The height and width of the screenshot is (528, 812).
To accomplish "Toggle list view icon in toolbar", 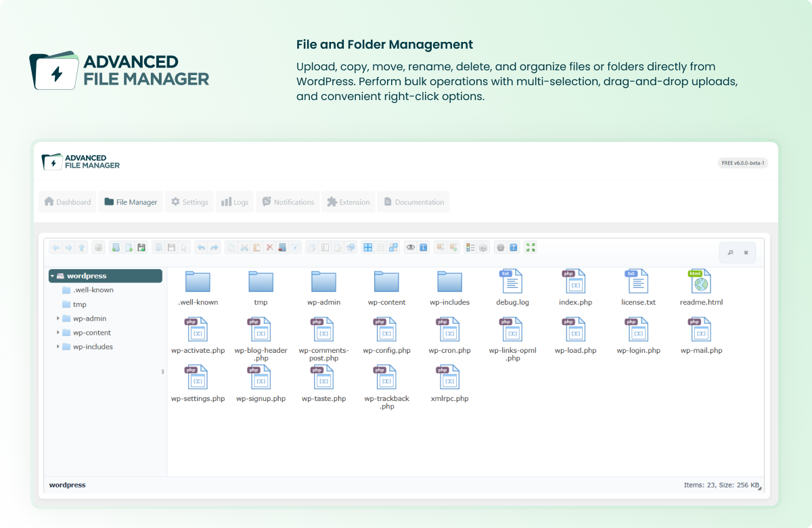I will pyautogui.click(x=470, y=248).
